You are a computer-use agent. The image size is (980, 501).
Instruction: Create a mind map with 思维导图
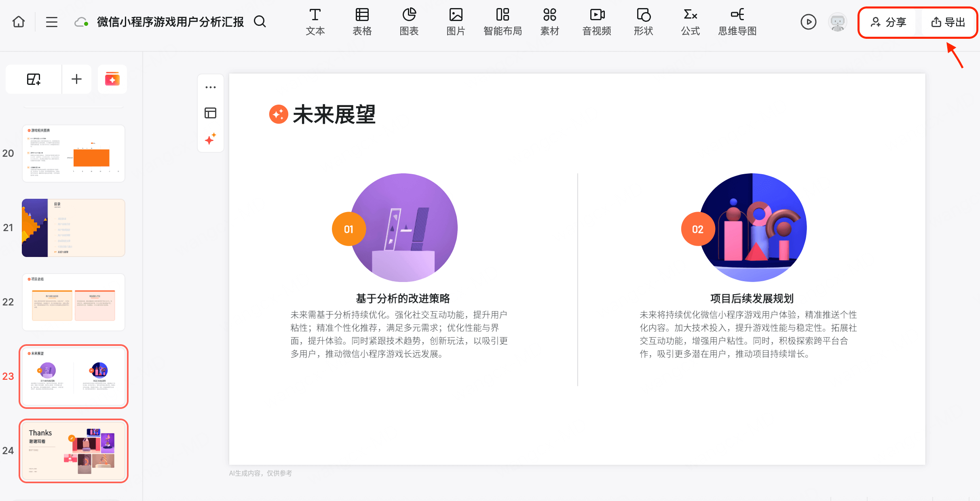tap(737, 22)
